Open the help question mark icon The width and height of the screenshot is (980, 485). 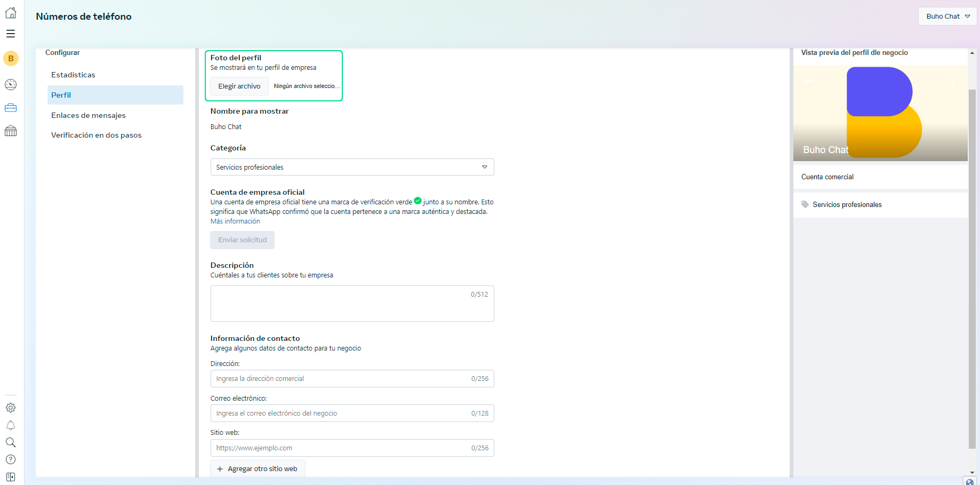11,459
